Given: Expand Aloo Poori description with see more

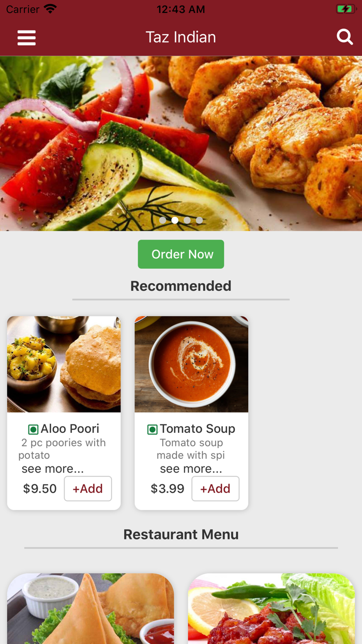Looking at the screenshot, I should [52, 469].
